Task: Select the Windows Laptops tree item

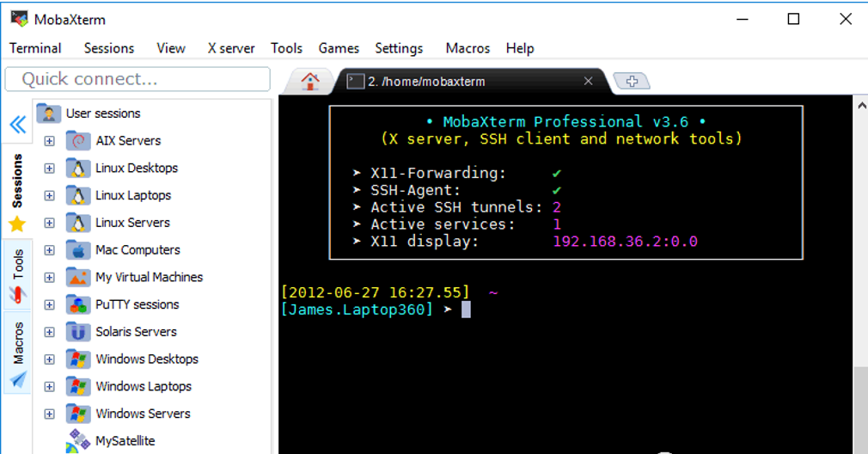Action: click(143, 387)
